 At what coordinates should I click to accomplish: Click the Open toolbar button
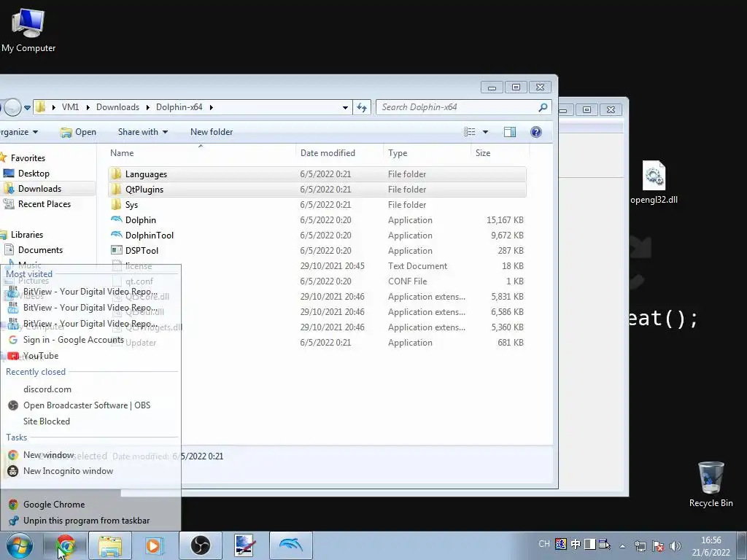tap(79, 132)
